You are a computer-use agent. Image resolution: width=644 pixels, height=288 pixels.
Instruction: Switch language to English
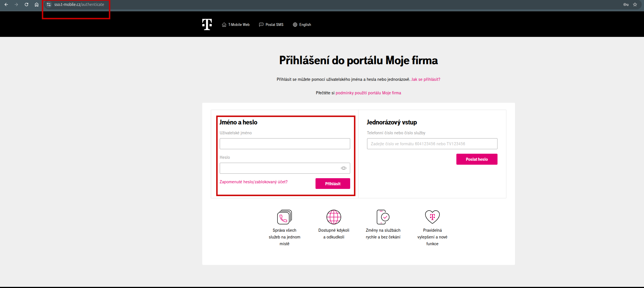(x=302, y=25)
